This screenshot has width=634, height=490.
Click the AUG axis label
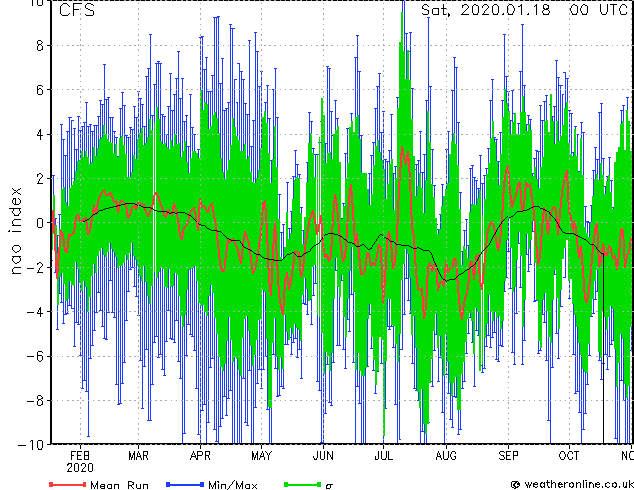tap(446, 456)
